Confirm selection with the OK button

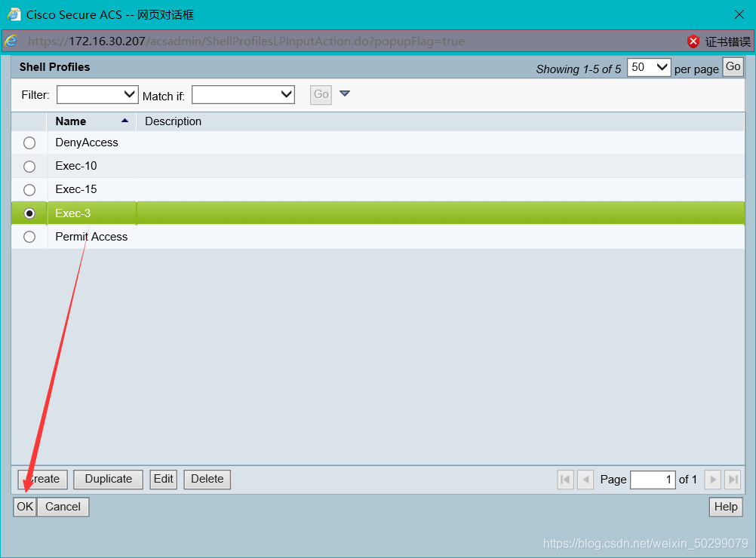point(25,507)
